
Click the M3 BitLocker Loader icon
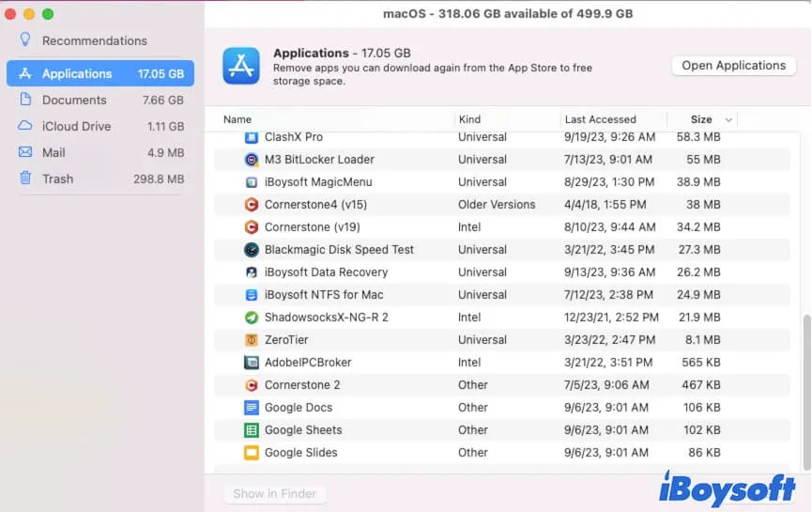pos(252,160)
